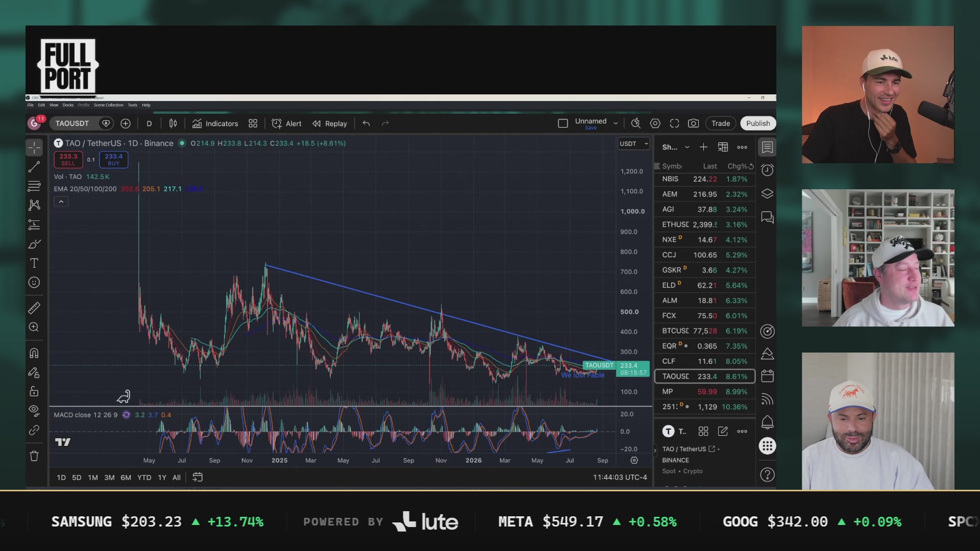The image size is (980, 551).
Task: Collapse the indicator legend arrow
Action: (61, 202)
